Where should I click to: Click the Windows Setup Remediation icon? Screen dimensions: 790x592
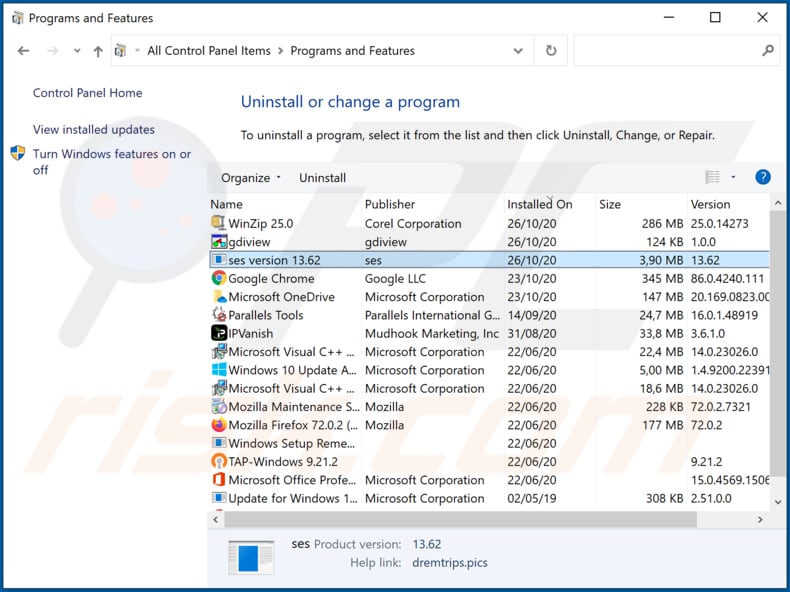(x=219, y=443)
